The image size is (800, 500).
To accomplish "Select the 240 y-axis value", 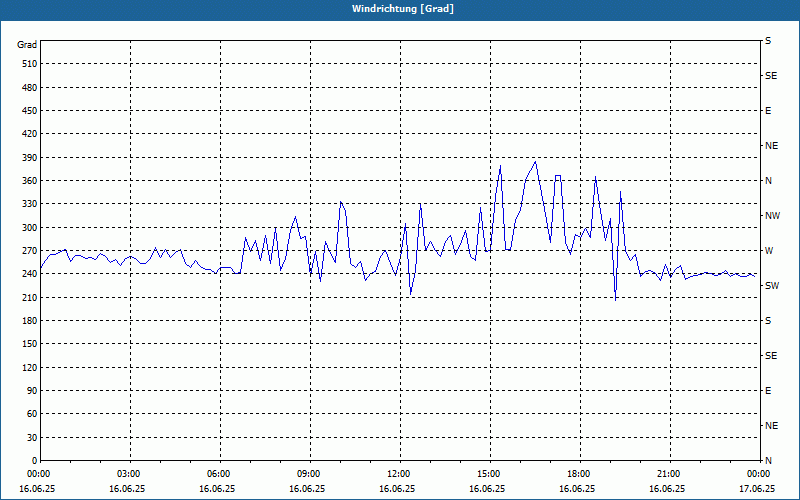I will [x=29, y=274].
